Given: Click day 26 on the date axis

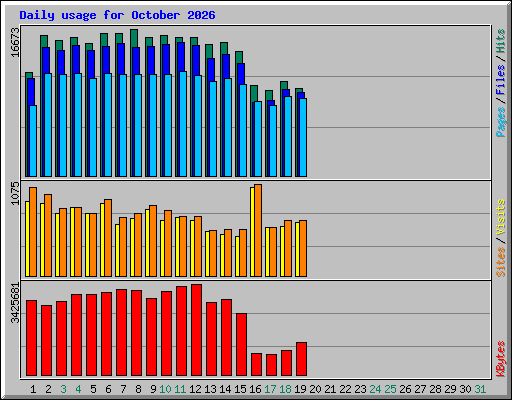Looking at the screenshot, I should tap(405, 389).
